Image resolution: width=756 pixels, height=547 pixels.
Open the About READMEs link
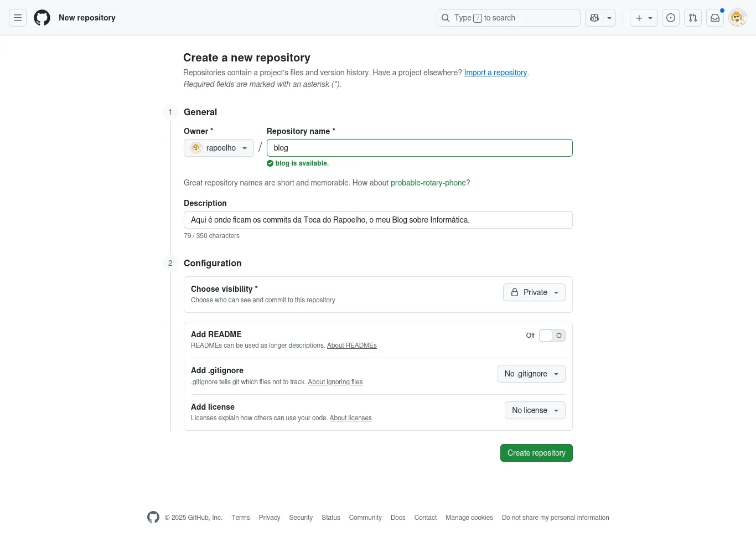pyautogui.click(x=352, y=345)
